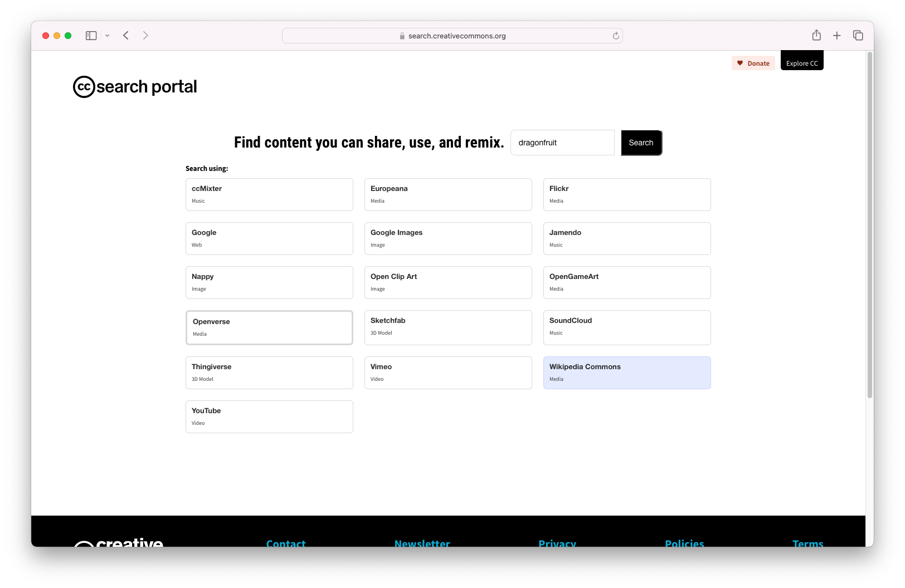
Task: Click the Creative Commons footer logo
Action: click(119, 542)
